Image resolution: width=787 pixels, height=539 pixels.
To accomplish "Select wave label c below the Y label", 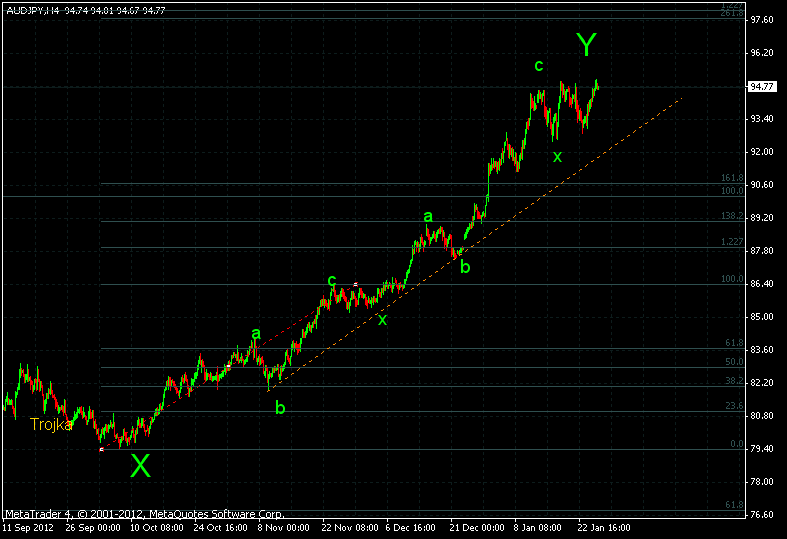I will 539,65.
